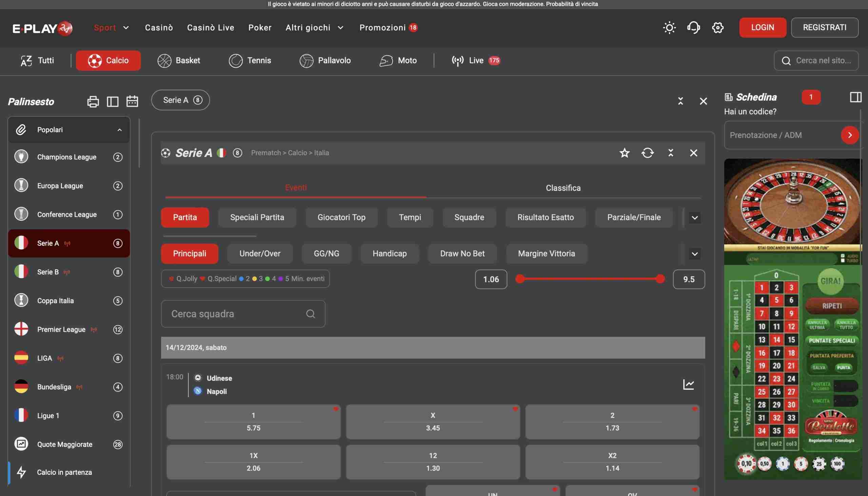Go to the Poker section
The width and height of the screenshot is (868, 496).
(x=260, y=27)
